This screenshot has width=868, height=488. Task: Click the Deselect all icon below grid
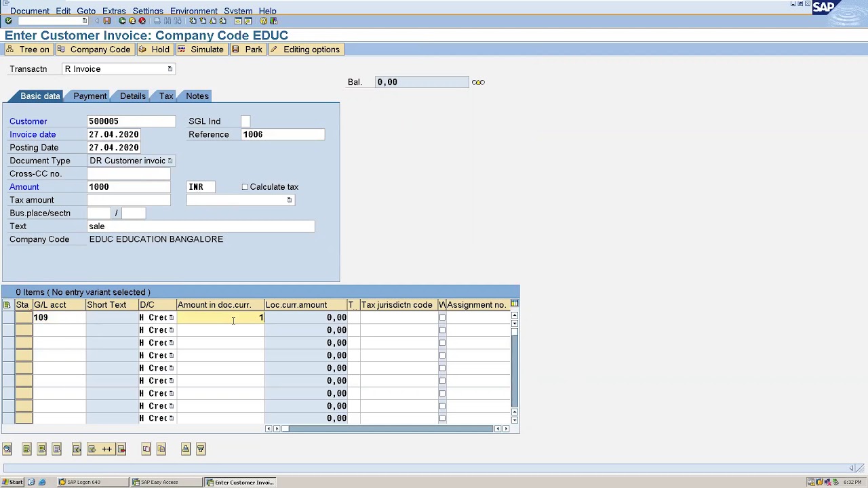(x=56, y=449)
